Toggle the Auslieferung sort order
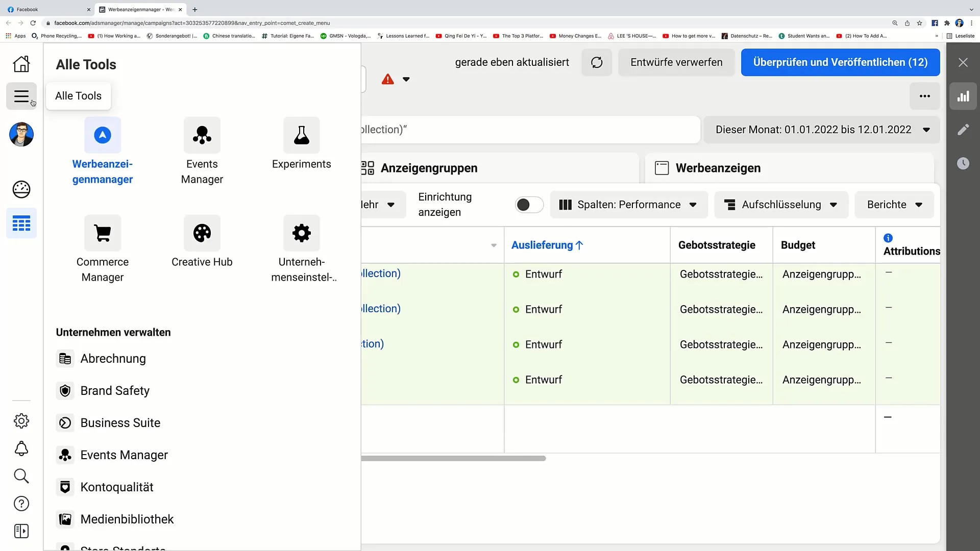Screen dimensions: 980x551 pyautogui.click(x=547, y=245)
